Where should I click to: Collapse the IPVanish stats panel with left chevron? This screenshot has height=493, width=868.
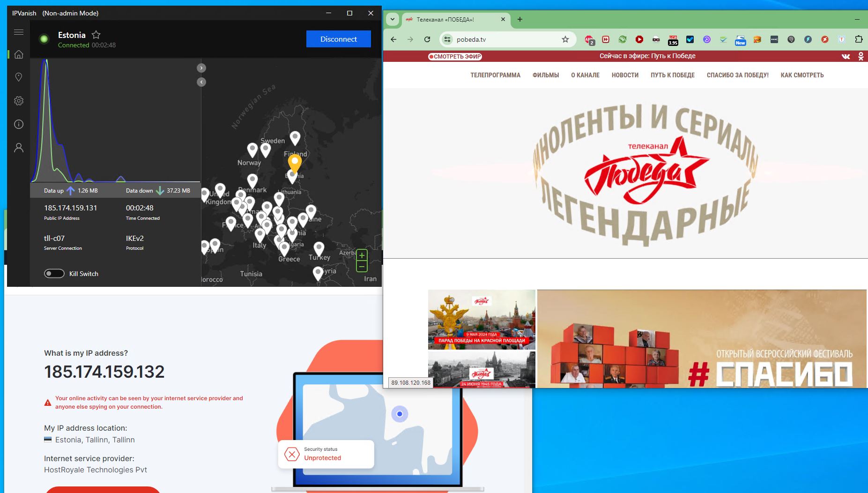(201, 82)
